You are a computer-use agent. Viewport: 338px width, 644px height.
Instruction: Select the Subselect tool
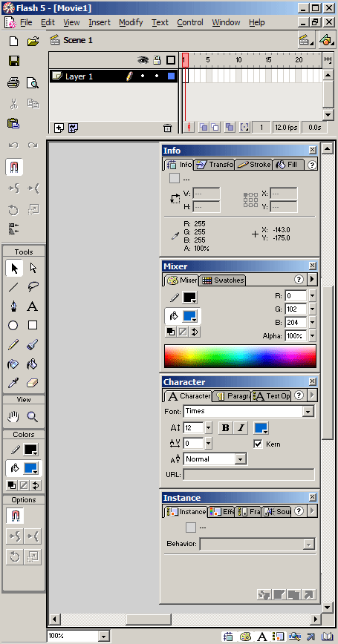[x=33, y=268]
